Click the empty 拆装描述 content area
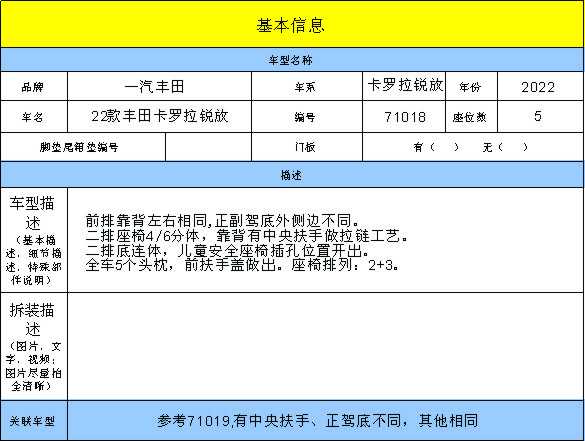 pos(325,346)
